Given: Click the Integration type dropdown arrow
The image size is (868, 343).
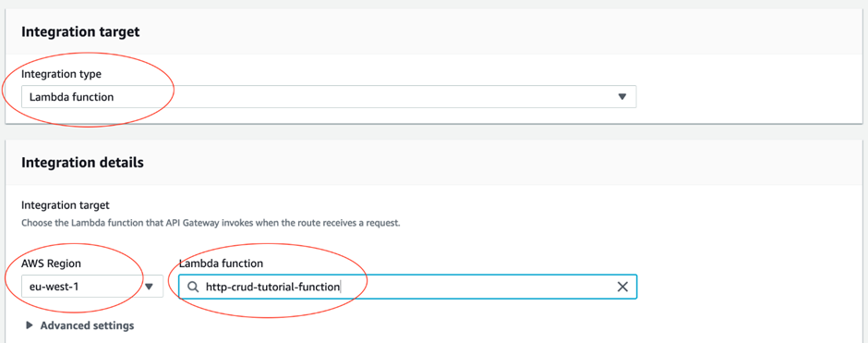Looking at the screenshot, I should [x=621, y=96].
